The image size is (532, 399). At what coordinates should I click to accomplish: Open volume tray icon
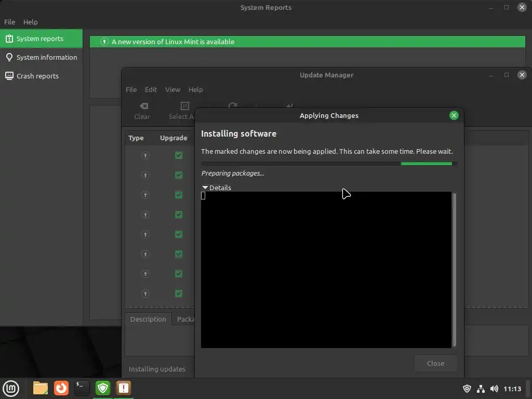[495, 389]
